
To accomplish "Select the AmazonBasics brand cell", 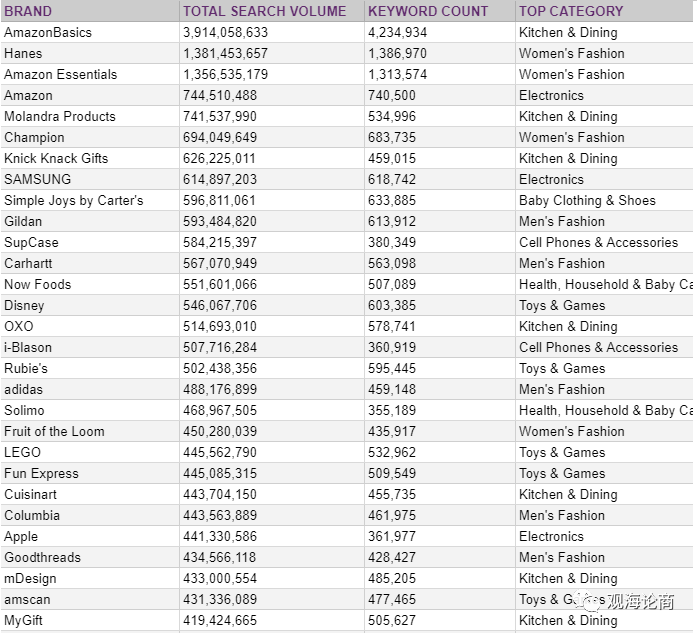I will 90,32.
